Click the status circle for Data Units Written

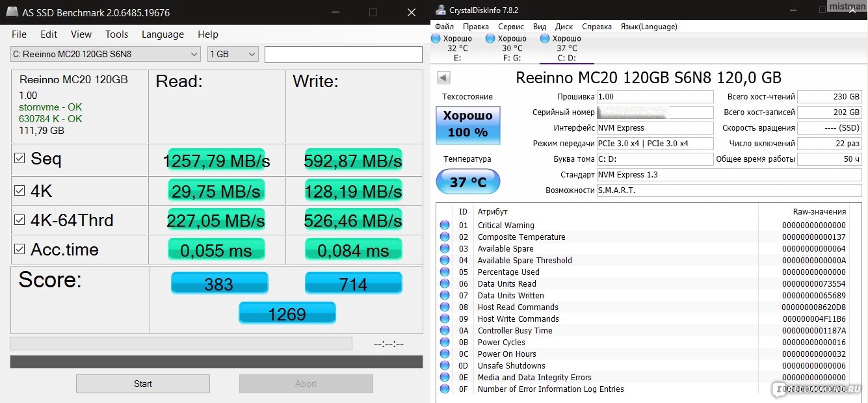(445, 295)
